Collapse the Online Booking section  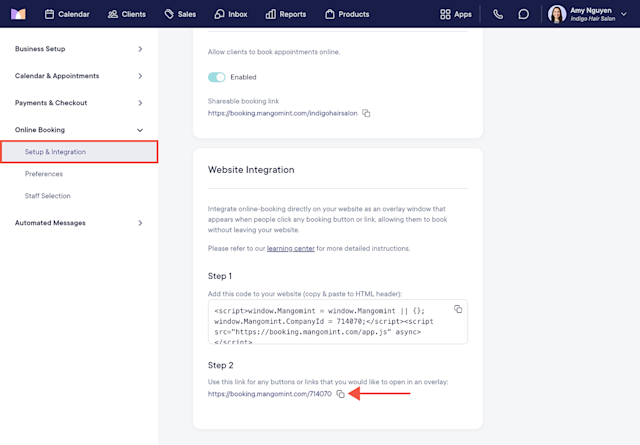point(79,130)
